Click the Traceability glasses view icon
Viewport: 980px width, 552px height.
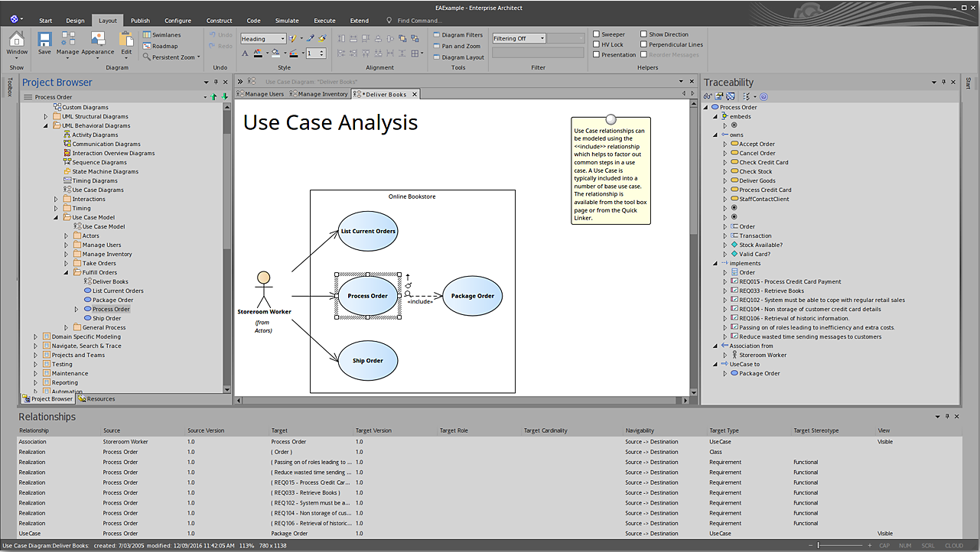[708, 96]
